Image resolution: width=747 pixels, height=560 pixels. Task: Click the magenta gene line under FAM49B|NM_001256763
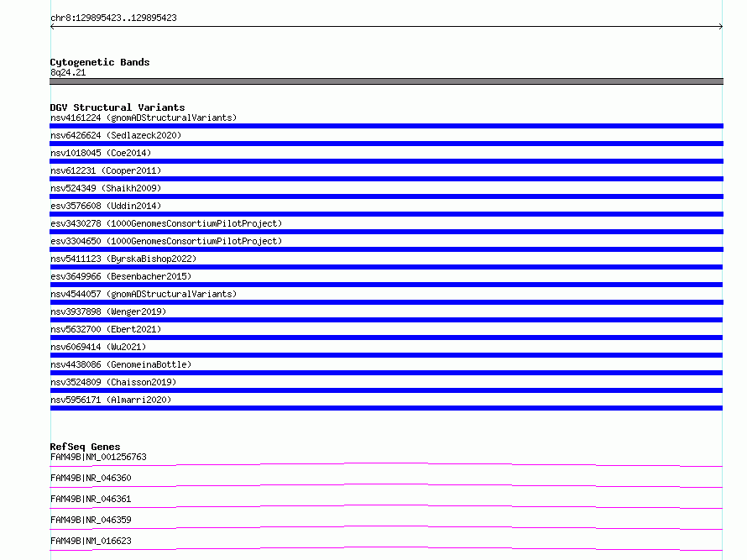tap(386, 464)
